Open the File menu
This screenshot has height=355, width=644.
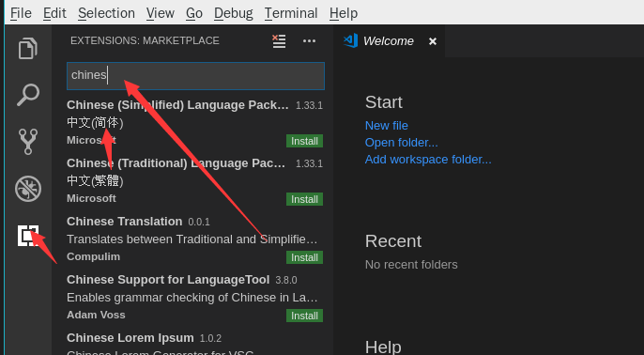tap(21, 13)
